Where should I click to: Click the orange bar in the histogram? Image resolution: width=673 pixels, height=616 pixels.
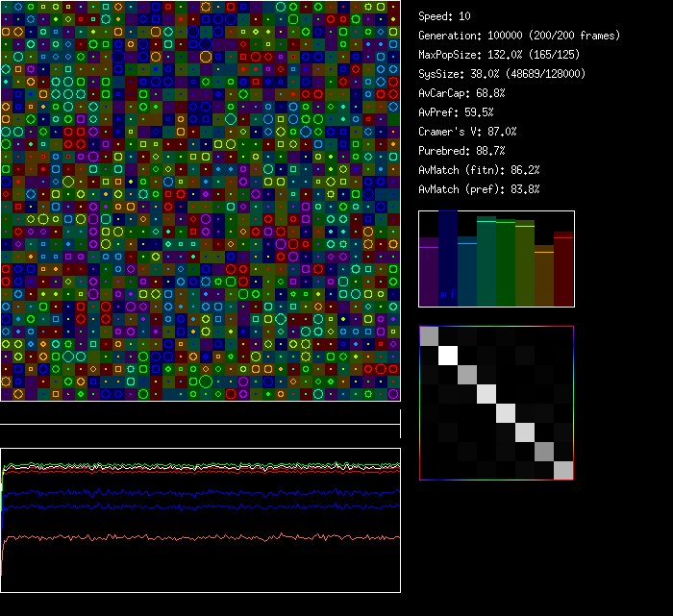pyautogui.click(x=544, y=279)
